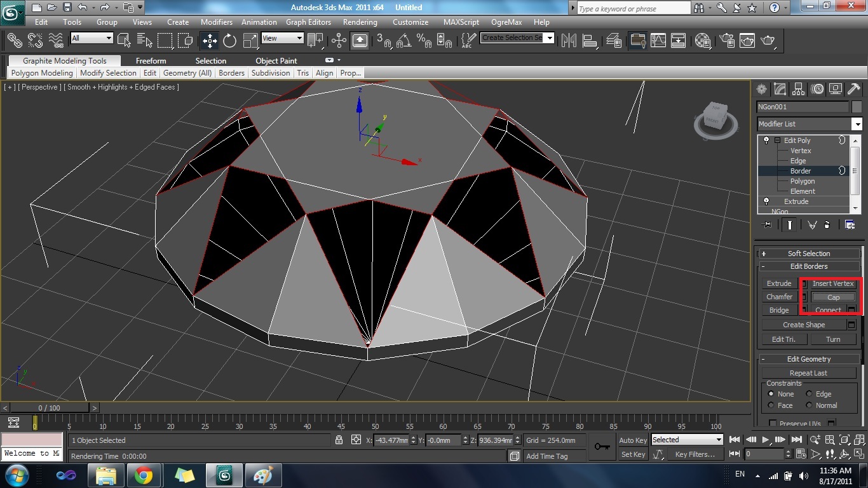Open the Material Editor from the toolbar
This screenshot has width=868, height=488.
click(702, 41)
